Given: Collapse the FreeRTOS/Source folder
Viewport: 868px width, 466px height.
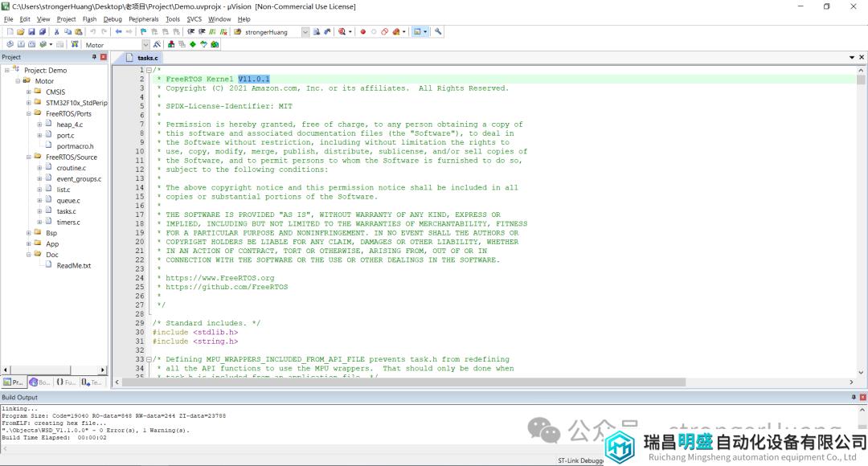Looking at the screenshot, I should (29, 157).
